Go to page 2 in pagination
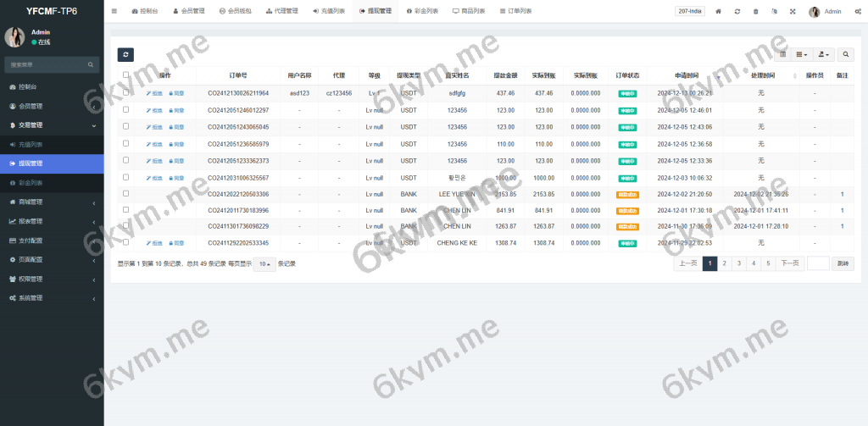This screenshot has width=868, height=426. (724, 264)
